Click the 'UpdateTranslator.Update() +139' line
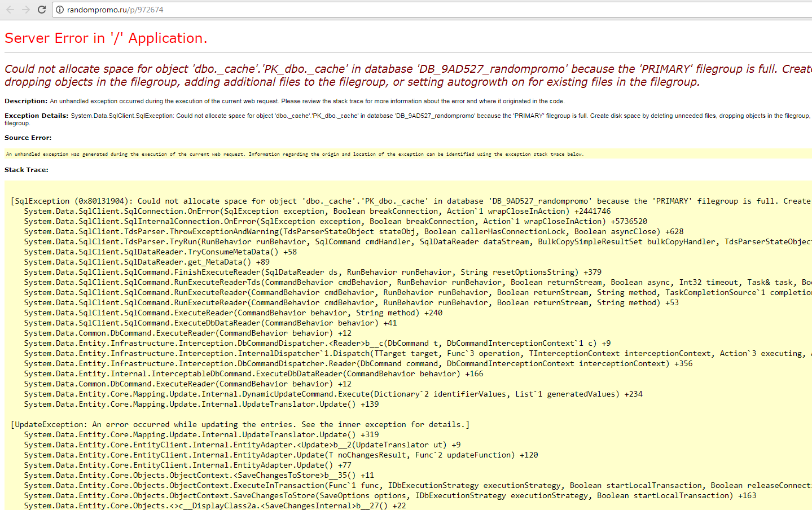Image resolution: width=812 pixels, height=510 pixels. coord(201,404)
